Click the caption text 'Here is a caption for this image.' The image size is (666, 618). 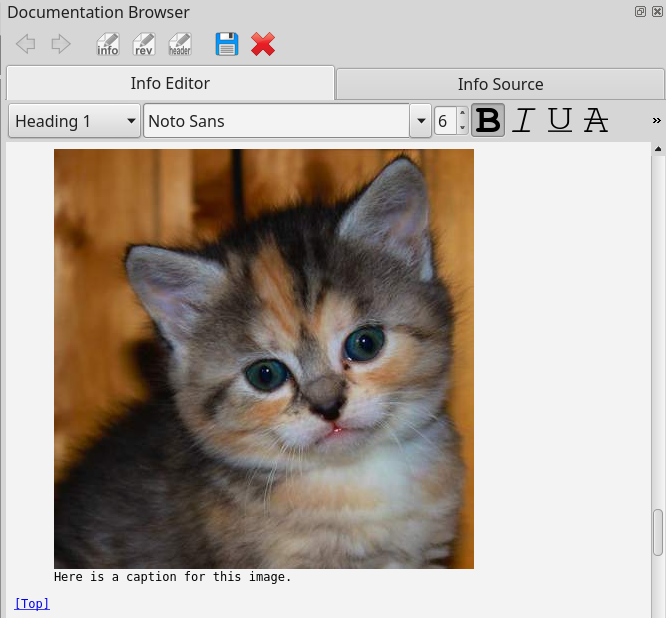tap(172, 577)
